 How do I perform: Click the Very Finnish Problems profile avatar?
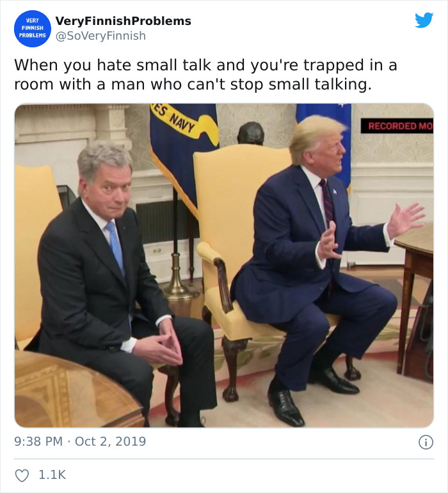pos(33,29)
